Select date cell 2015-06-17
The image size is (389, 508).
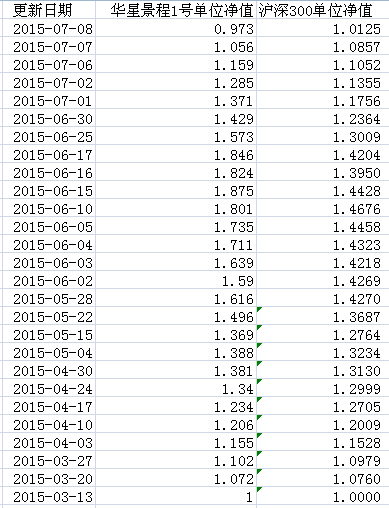point(49,154)
